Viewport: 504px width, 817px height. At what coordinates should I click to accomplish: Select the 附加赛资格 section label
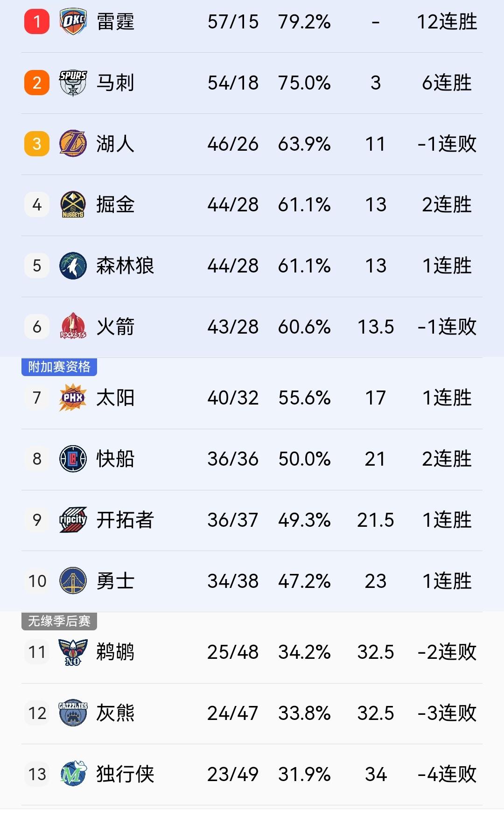click(59, 367)
